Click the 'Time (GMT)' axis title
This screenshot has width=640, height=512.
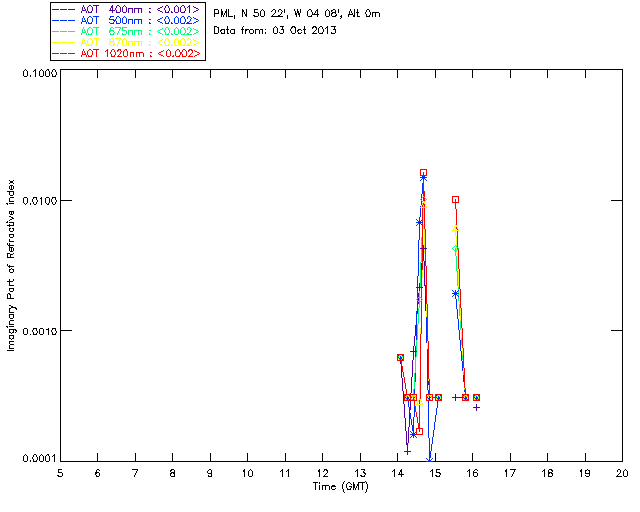tap(341, 487)
